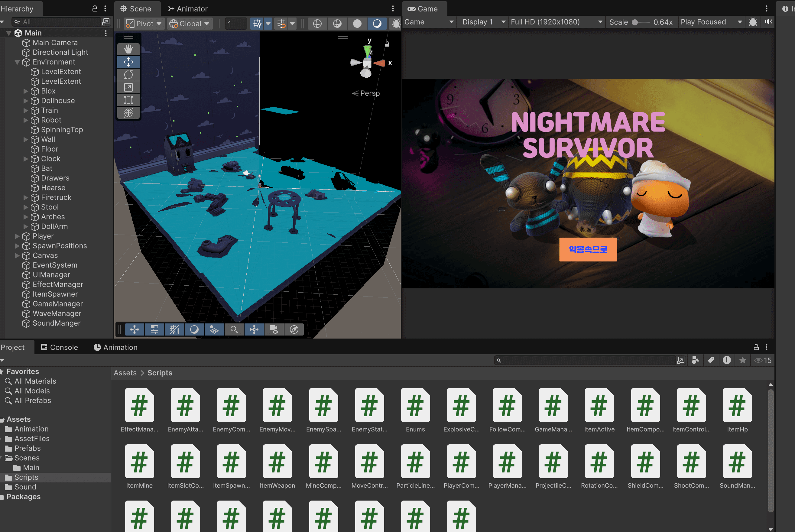Click the scene camera icon in bottom toolbar
795x532 pixels.
point(274,329)
